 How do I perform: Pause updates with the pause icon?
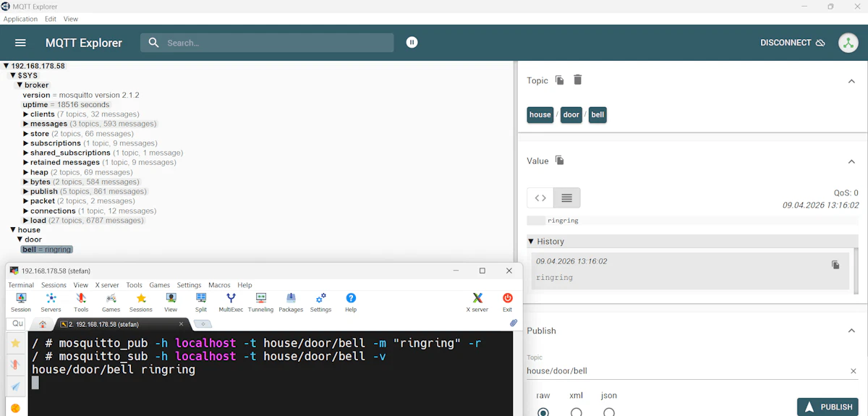pos(412,43)
